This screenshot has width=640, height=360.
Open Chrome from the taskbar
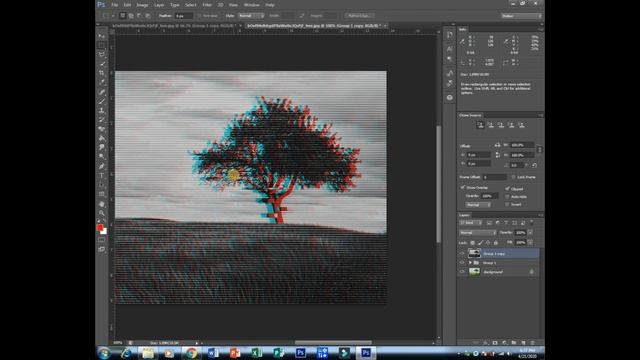(x=191, y=353)
